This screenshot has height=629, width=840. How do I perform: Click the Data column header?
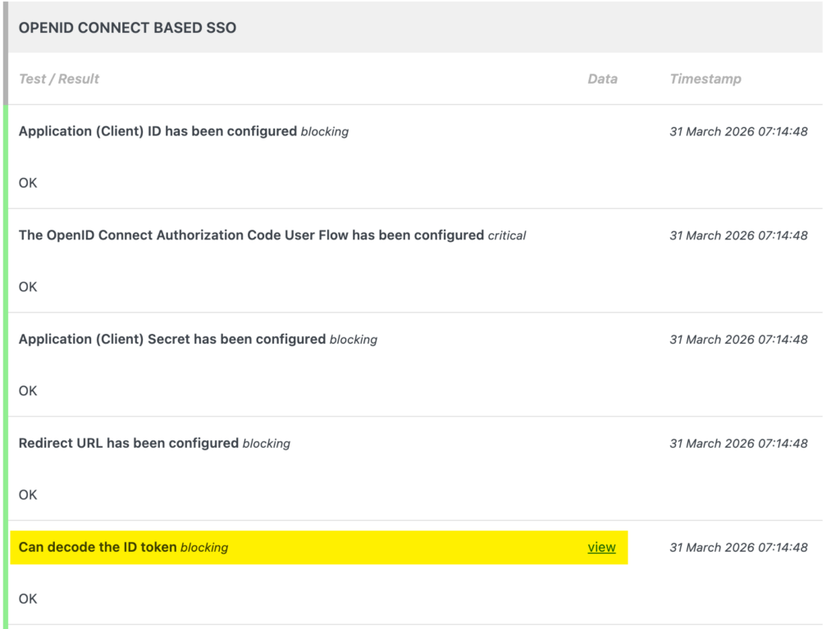(x=603, y=79)
